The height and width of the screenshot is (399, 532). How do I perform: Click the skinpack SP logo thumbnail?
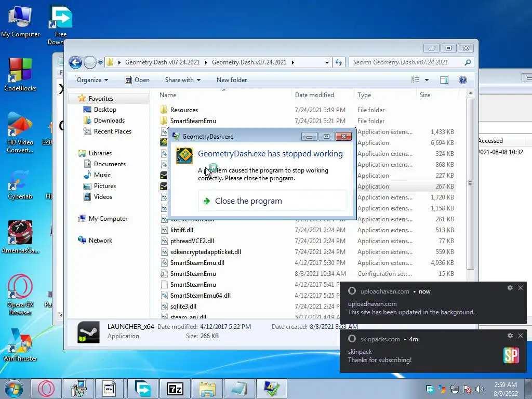(x=511, y=355)
